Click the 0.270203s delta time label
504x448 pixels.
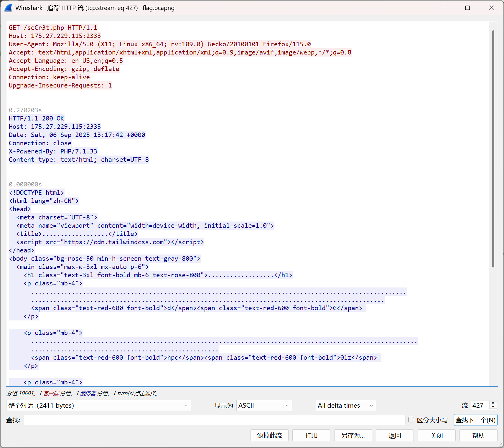[25, 110]
